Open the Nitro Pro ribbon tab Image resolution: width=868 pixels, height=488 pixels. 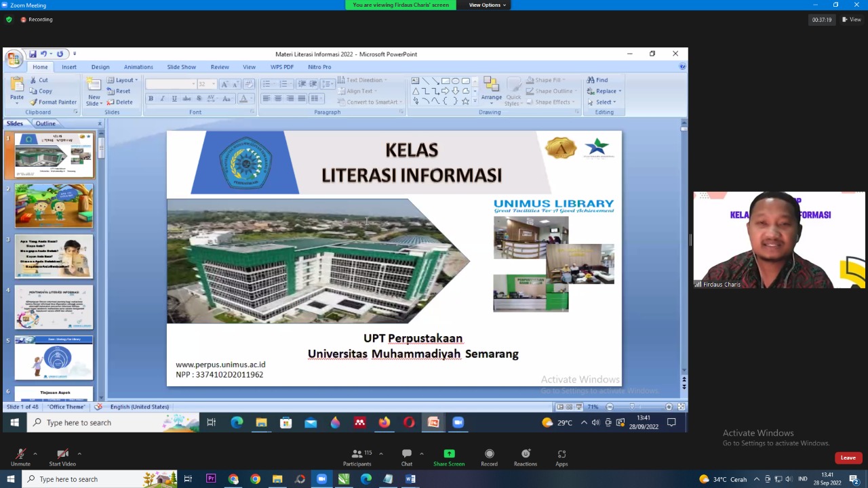coord(319,67)
